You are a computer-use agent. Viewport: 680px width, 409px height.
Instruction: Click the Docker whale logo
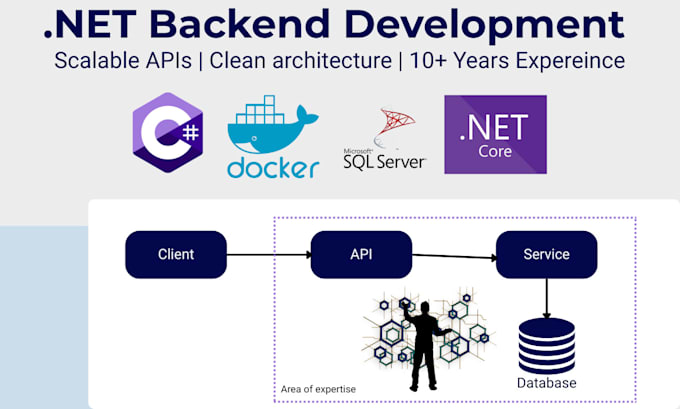click(x=273, y=125)
